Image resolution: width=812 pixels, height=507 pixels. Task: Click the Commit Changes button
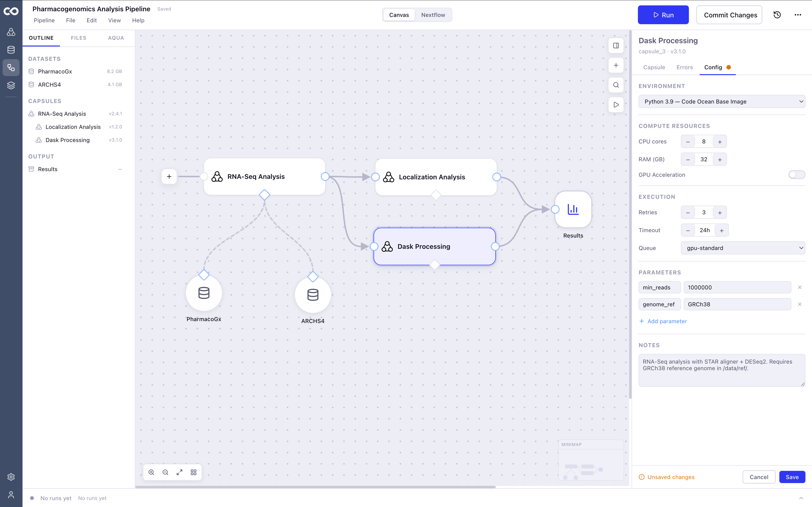coord(729,15)
